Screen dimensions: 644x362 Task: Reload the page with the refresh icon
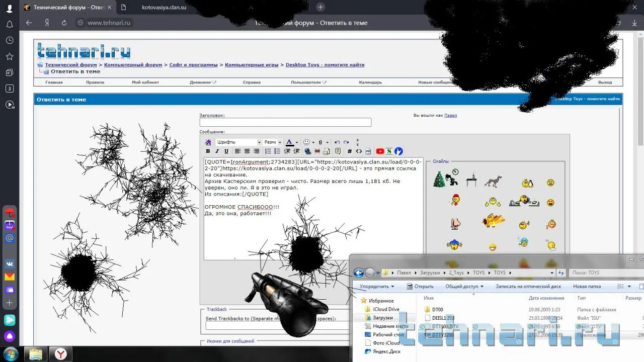(x=64, y=23)
